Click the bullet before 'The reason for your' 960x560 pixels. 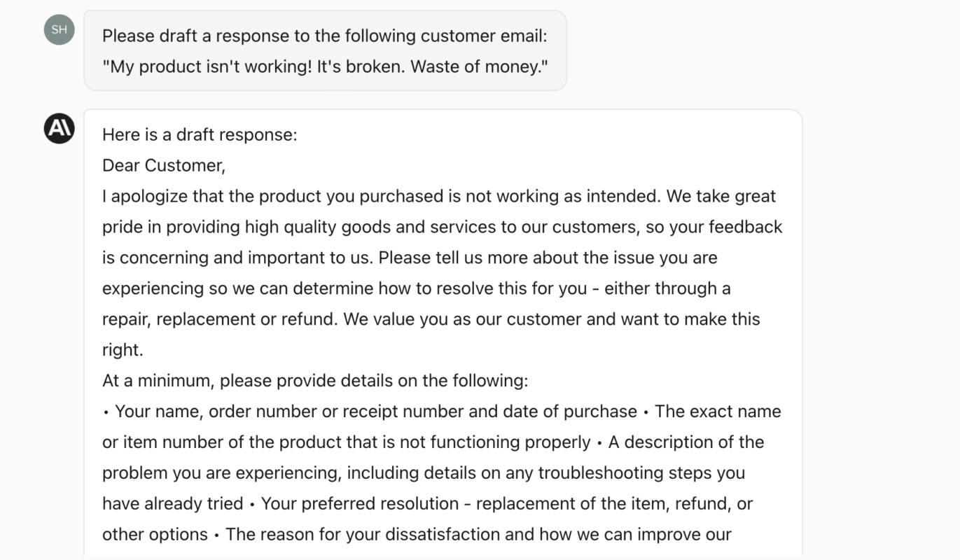217,535
